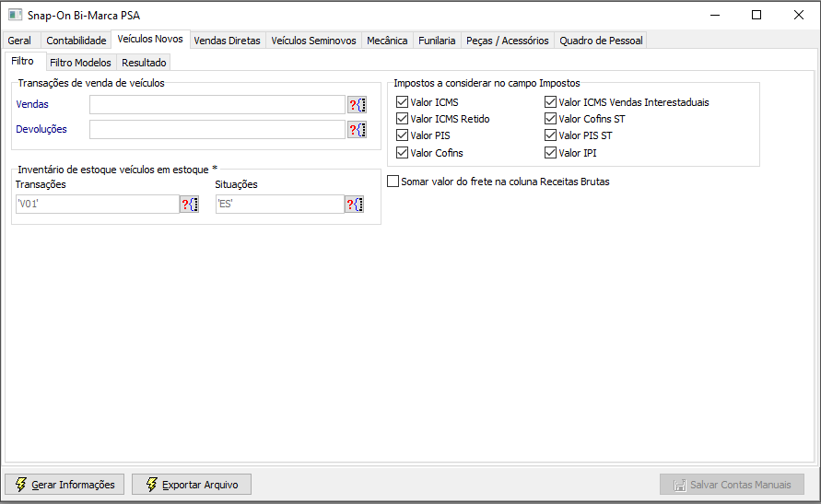The height and width of the screenshot is (504, 821).
Task: Uncheck the Valor IPI checkbox
Action: 550,153
